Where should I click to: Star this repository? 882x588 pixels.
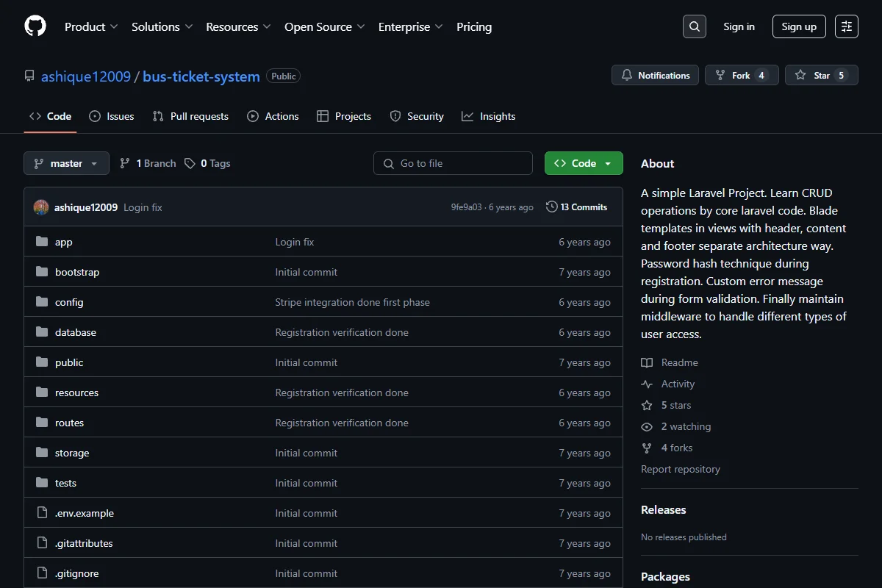tap(821, 75)
